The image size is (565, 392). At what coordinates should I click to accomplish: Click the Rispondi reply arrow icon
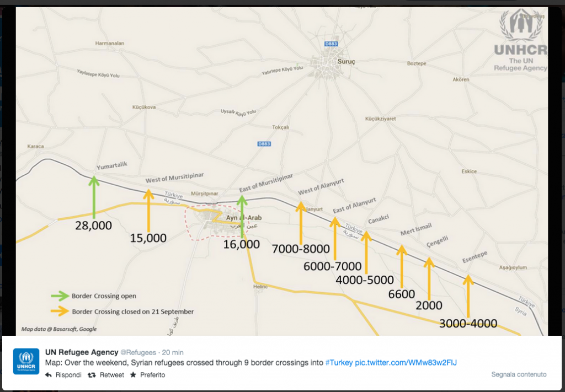tap(49, 375)
